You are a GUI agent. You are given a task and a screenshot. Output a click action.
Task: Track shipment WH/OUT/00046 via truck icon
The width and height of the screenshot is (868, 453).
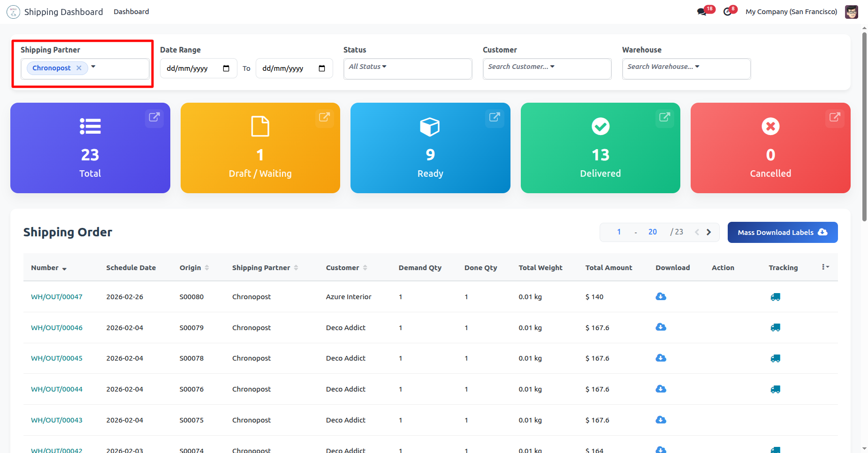[x=775, y=328]
